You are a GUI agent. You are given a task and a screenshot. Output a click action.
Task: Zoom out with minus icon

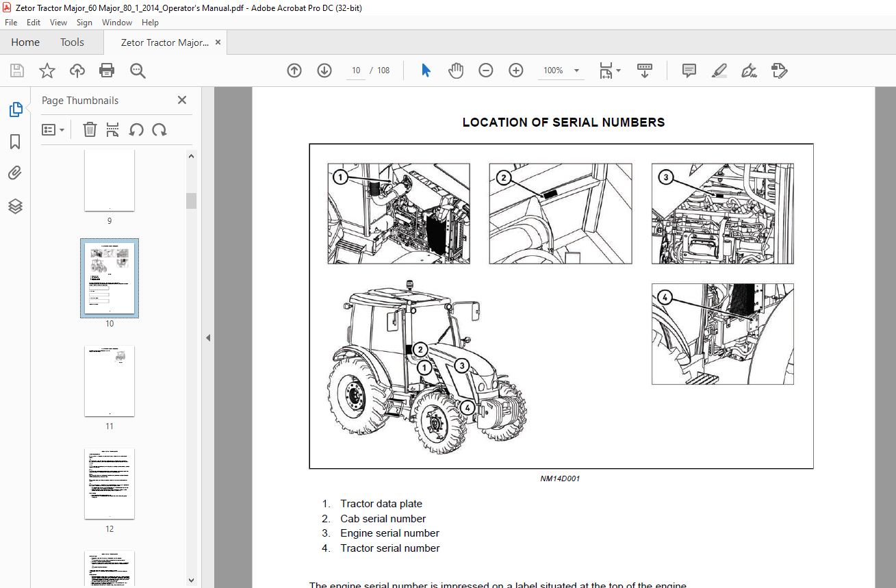coord(486,71)
